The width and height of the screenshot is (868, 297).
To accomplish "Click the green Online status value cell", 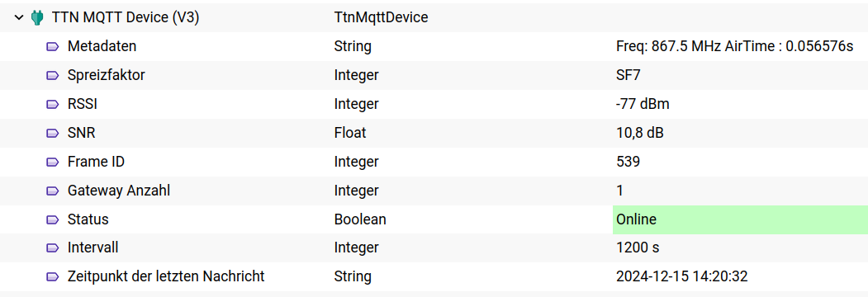I will pos(740,219).
